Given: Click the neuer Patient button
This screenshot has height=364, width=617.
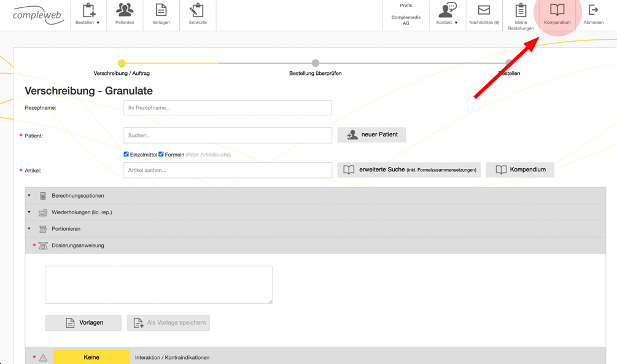Looking at the screenshot, I should (x=371, y=134).
